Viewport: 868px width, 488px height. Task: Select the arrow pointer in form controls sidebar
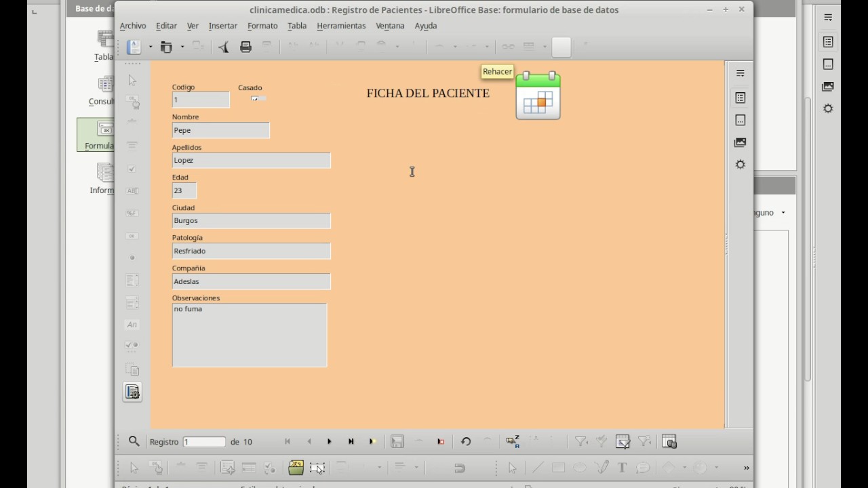[x=132, y=81]
